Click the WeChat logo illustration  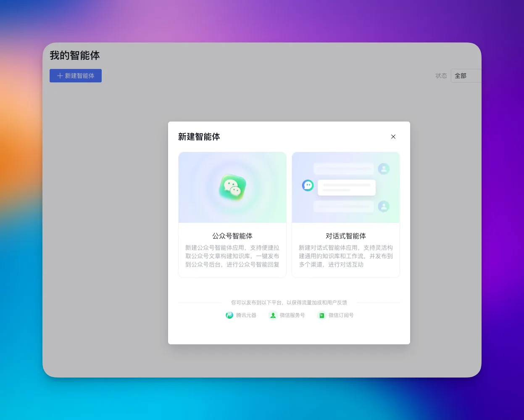point(232,188)
